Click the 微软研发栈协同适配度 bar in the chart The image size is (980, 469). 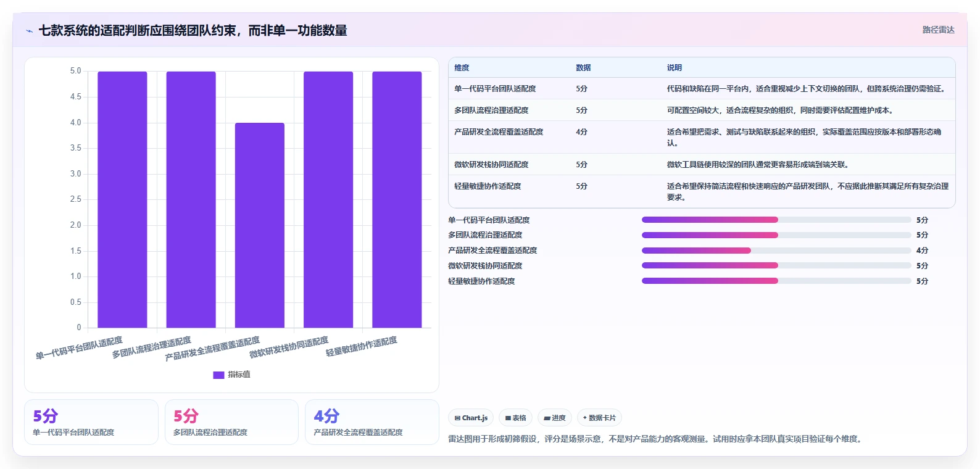[x=328, y=199]
